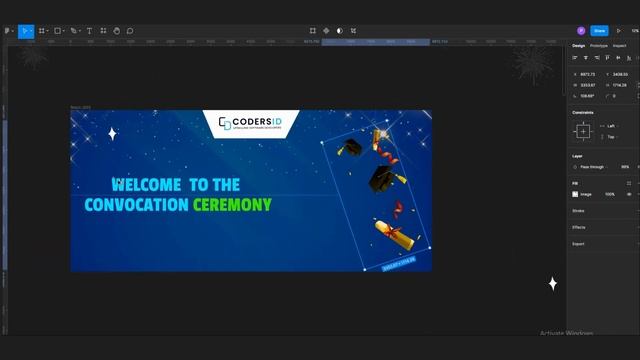Select the Frame tool
This screenshot has height=360, width=640.
pyautogui.click(x=41, y=31)
